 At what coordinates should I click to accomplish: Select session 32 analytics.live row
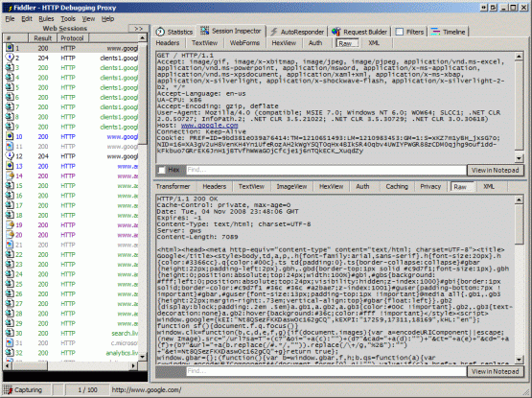(71, 353)
